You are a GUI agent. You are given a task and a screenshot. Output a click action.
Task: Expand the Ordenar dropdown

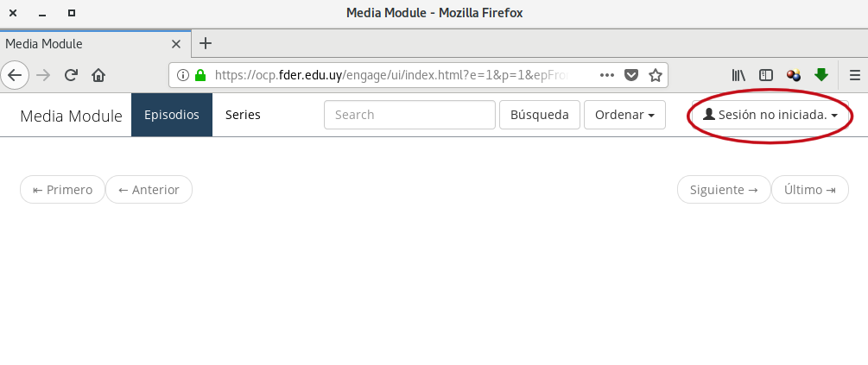coord(624,115)
